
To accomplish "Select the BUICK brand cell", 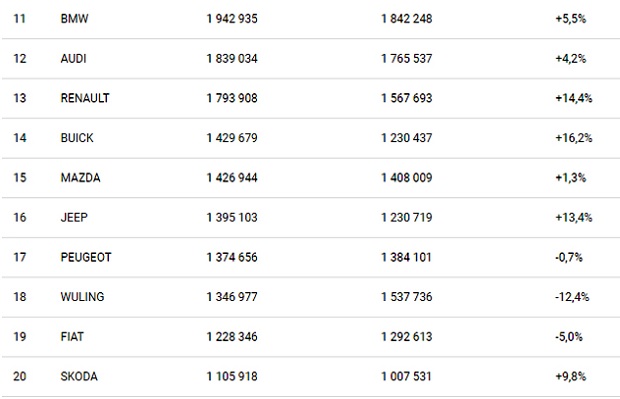I will [x=77, y=138].
